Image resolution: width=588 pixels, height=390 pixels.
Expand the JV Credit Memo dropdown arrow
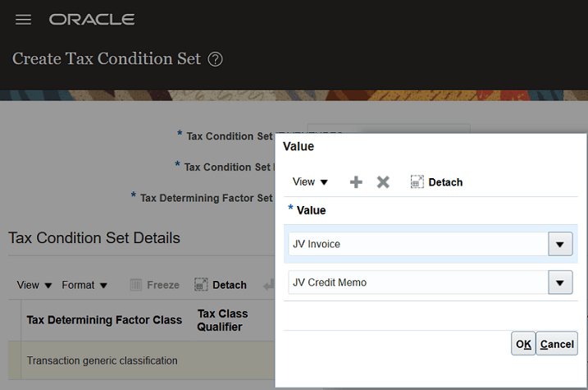(x=560, y=282)
